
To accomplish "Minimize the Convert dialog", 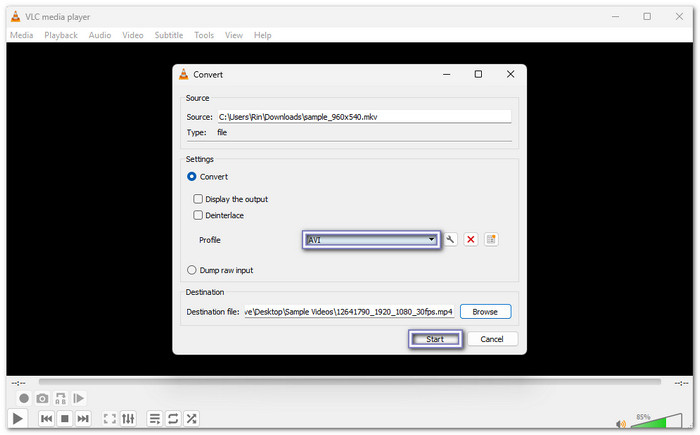I will pyautogui.click(x=446, y=74).
